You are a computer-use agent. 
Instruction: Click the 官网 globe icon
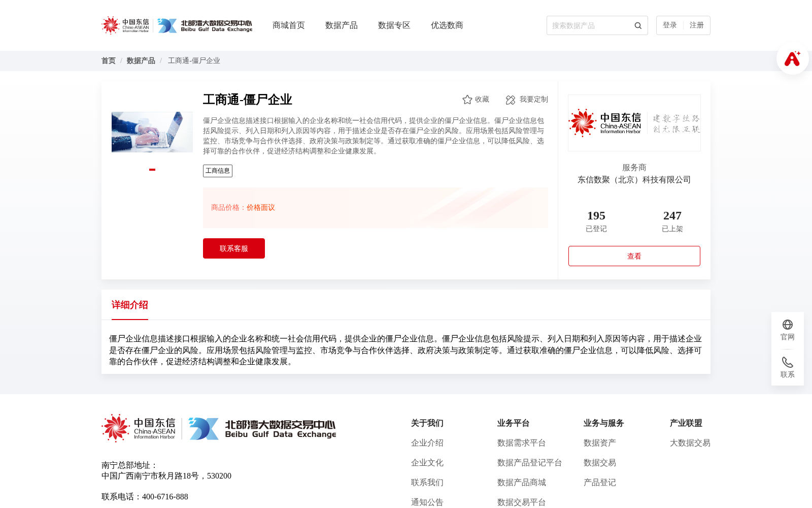point(788,325)
